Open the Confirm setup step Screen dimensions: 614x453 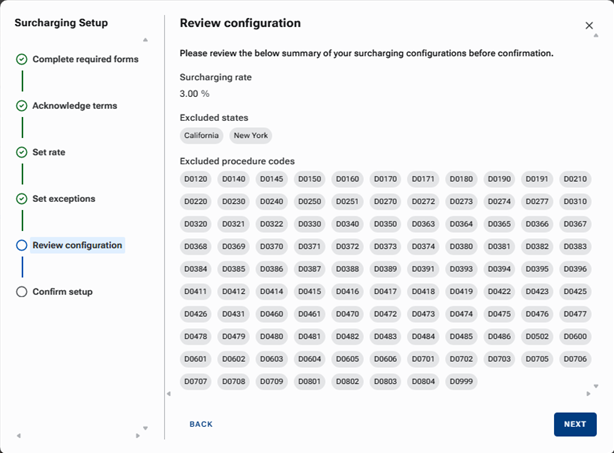coord(63,292)
